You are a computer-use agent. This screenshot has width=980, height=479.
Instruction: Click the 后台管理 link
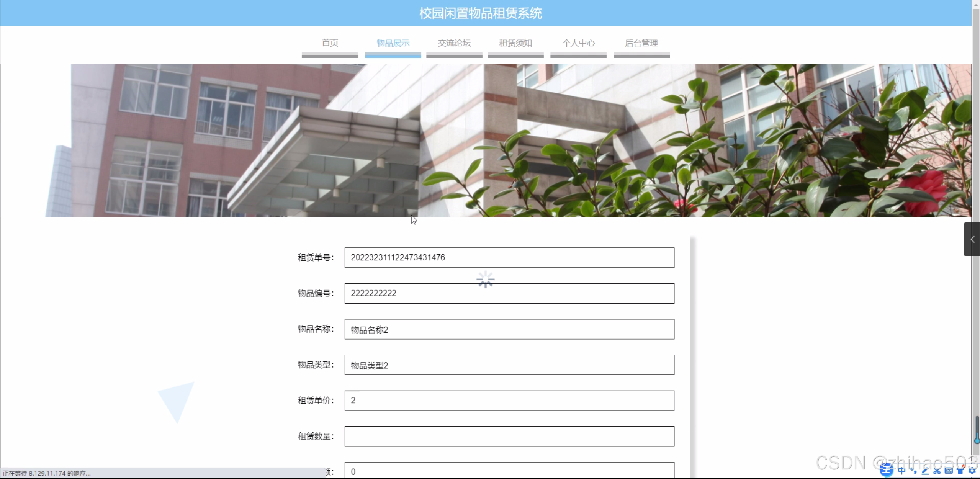tap(641, 43)
